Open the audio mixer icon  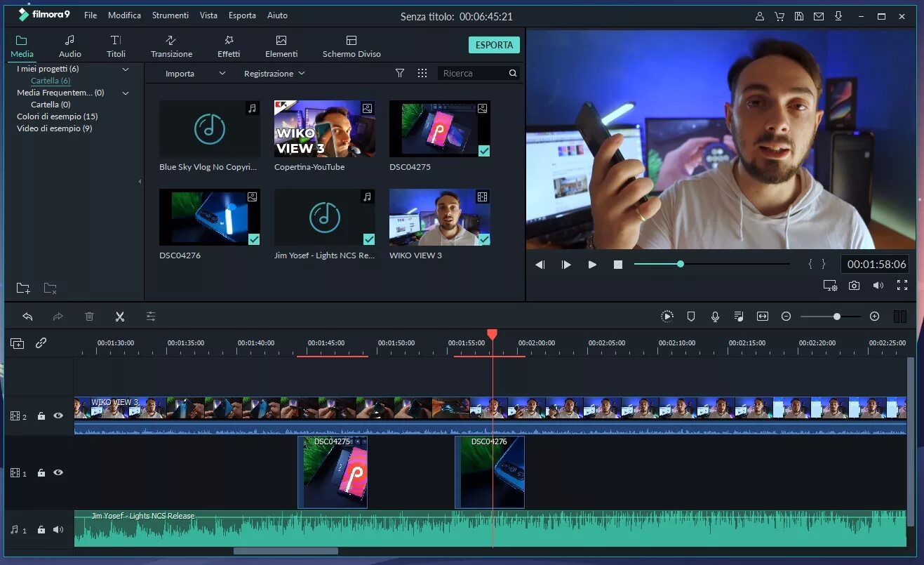point(739,317)
